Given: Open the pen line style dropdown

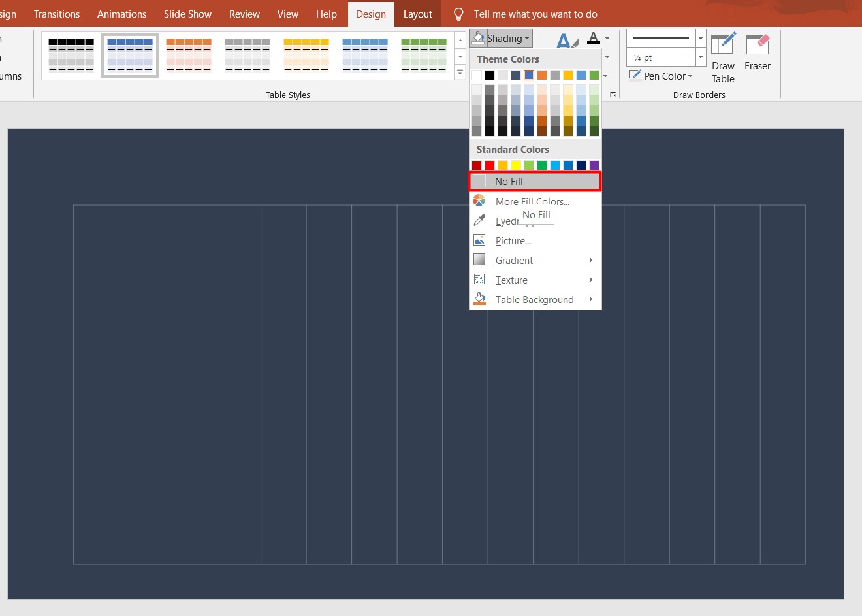Looking at the screenshot, I should (x=699, y=38).
